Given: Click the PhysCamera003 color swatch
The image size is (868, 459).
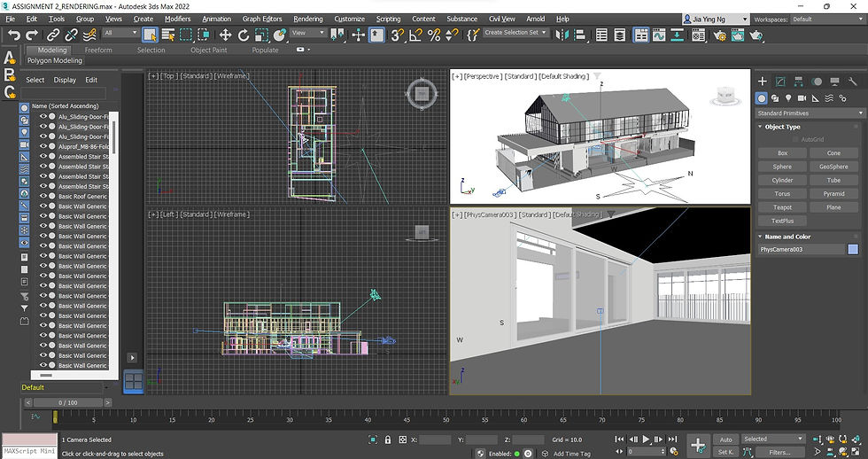Looking at the screenshot, I should [853, 250].
